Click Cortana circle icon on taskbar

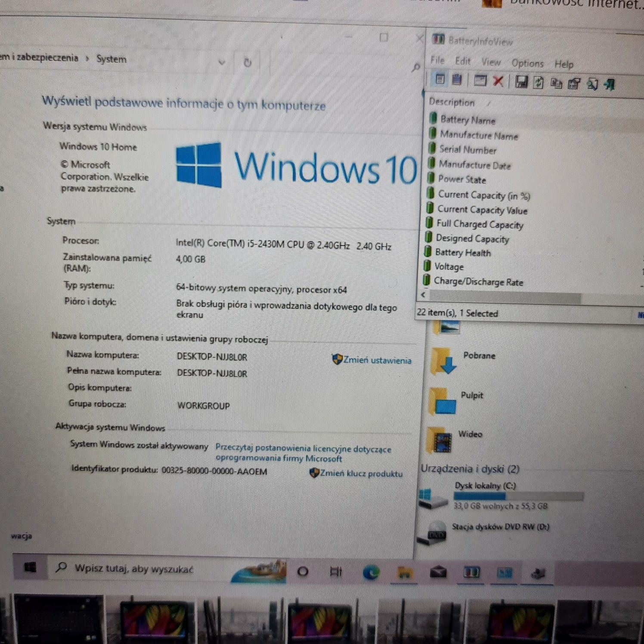pyautogui.click(x=303, y=572)
